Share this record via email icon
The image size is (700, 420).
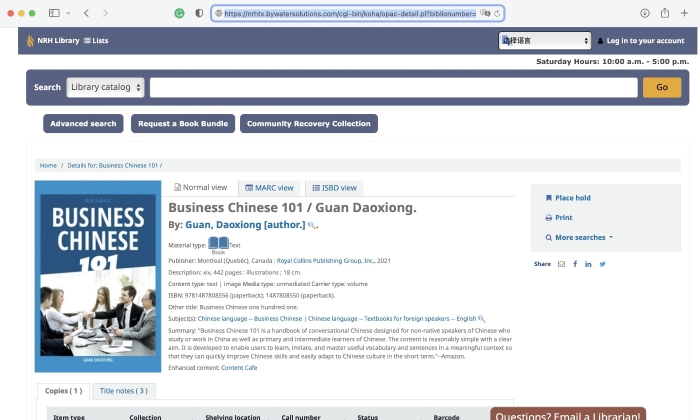point(561,264)
